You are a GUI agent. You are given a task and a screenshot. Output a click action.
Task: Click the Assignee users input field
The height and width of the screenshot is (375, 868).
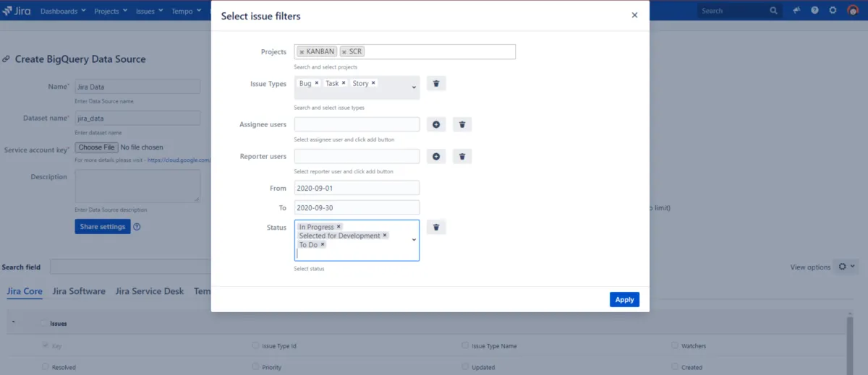pyautogui.click(x=357, y=124)
